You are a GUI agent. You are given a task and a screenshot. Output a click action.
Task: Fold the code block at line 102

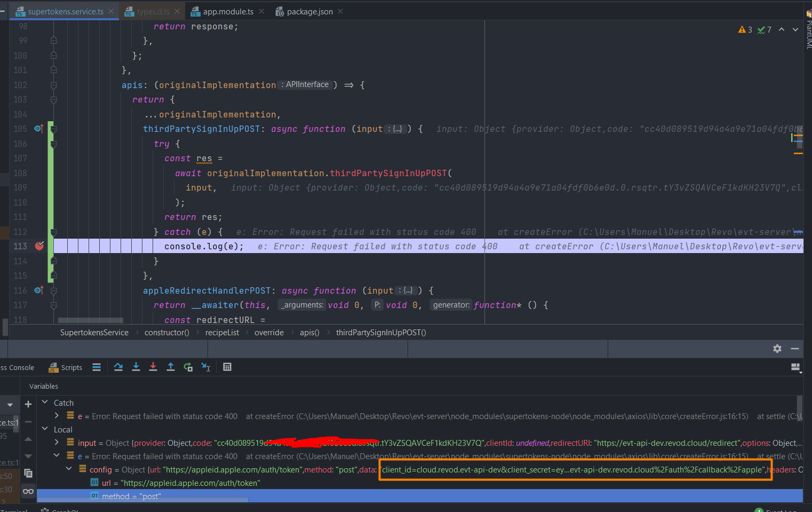53,85
